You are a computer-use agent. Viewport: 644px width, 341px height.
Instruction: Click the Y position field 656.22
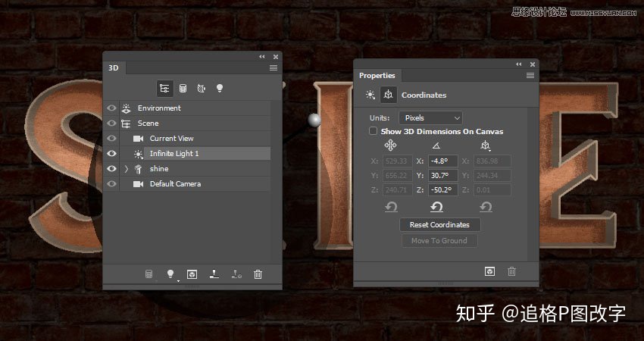coord(398,176)
